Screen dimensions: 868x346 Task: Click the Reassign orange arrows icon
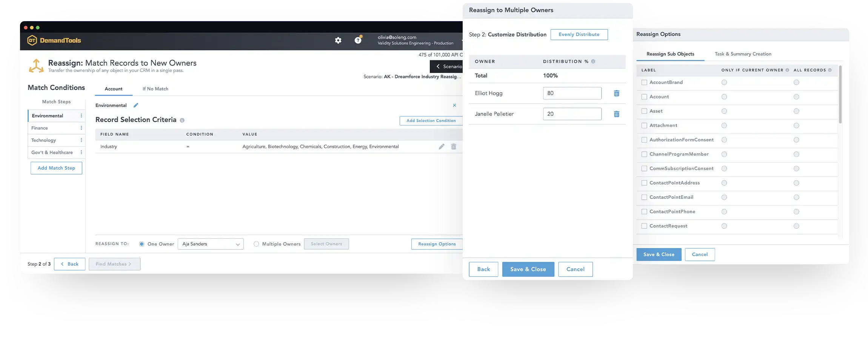pos(36,66)
